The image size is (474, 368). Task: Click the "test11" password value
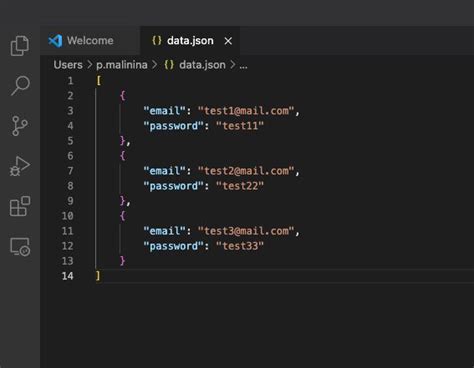[x=240, y=126]
